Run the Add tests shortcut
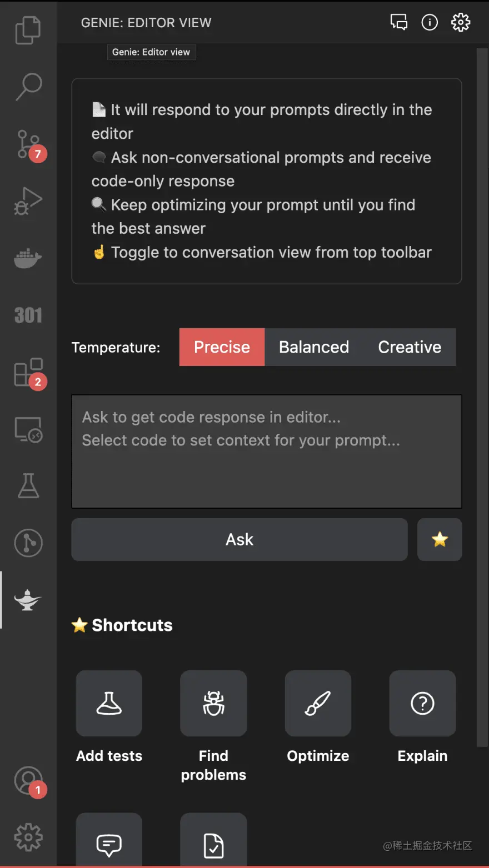489x868 pixels. point(109,704)
